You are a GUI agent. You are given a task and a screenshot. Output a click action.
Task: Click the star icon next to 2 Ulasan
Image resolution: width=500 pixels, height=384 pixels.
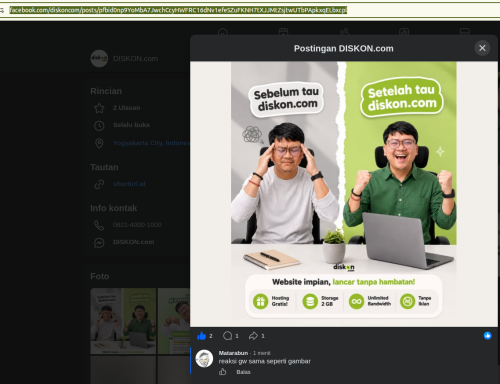tap(99, 108)
